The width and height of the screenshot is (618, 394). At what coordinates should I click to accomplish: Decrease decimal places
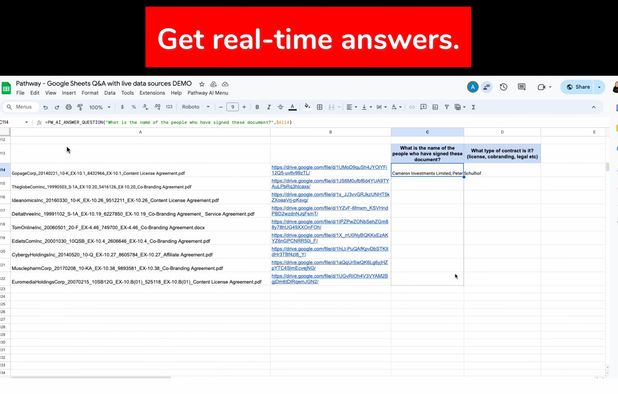(x=145, y=107)
